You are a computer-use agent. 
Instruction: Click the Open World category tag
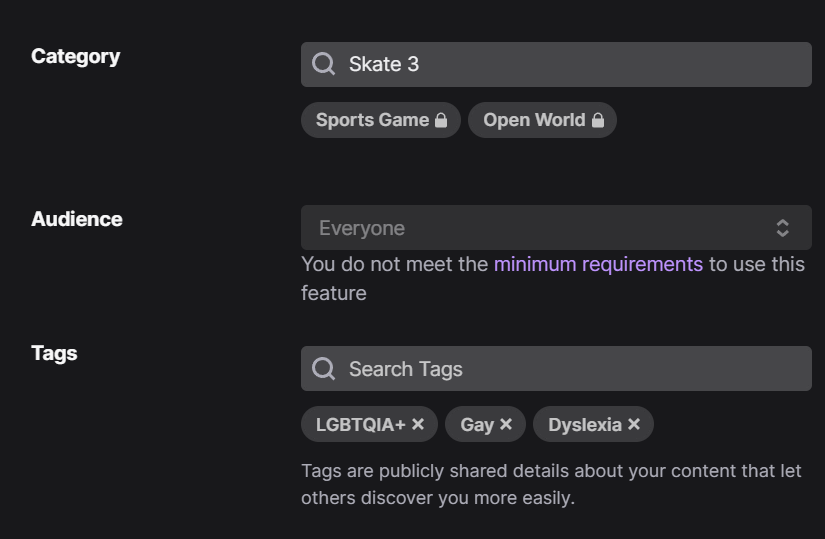[542, 120]
